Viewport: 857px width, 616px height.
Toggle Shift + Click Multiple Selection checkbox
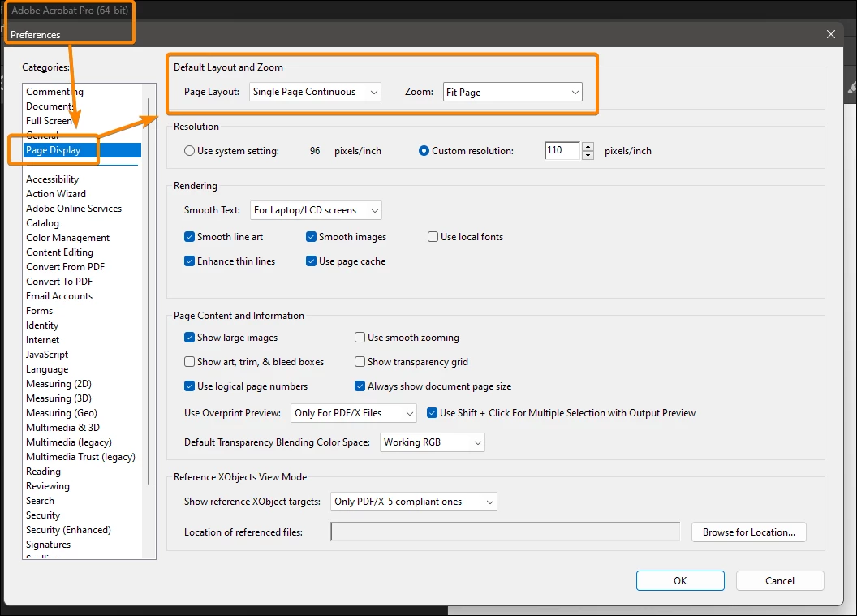tap(432, 412)
